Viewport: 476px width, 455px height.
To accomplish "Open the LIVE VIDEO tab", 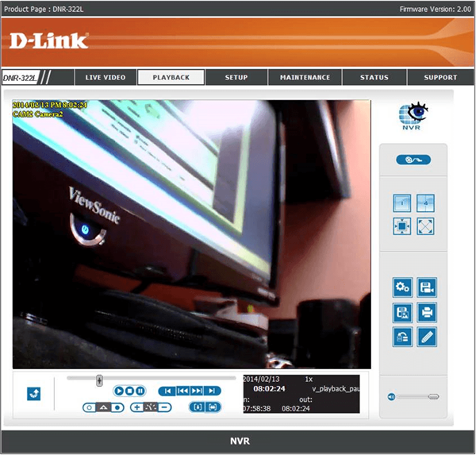I will 106,78.
